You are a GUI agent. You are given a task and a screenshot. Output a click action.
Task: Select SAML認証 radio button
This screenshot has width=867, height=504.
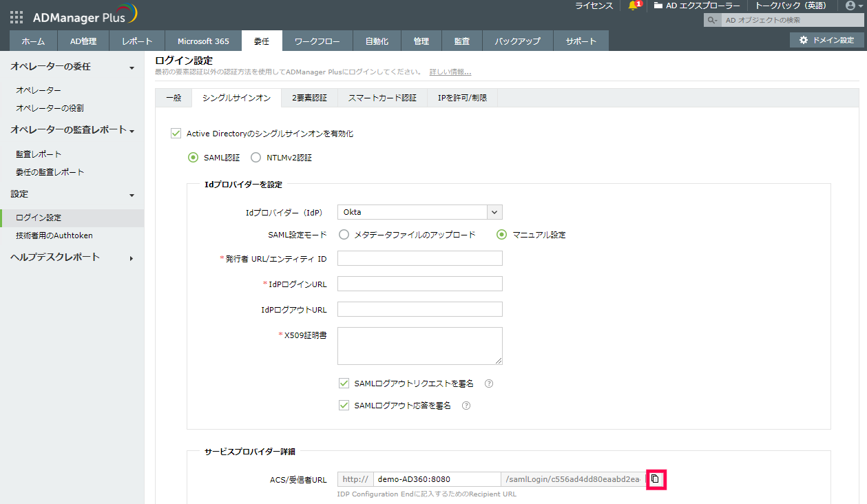pos(193,158)
